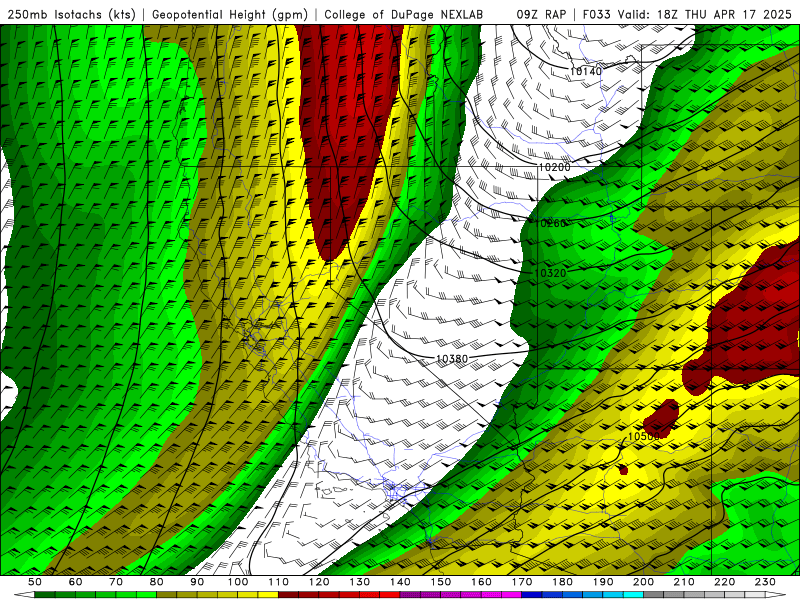Click the "F033" forecast hour text
The image size is (800, 600).
596,14
